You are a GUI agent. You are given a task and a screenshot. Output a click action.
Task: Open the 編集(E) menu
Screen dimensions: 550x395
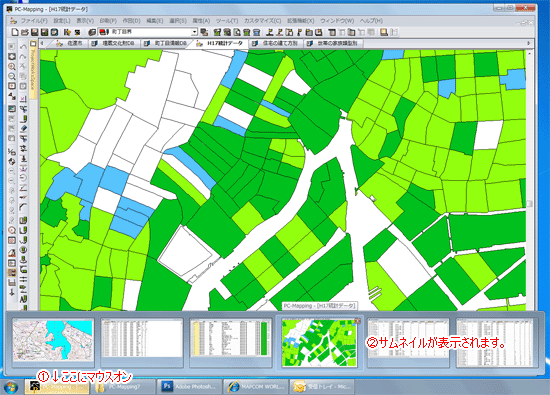click(x=154, y=21)
